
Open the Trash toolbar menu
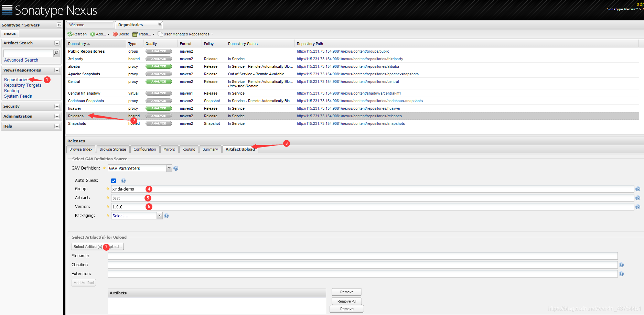point(143,34)
